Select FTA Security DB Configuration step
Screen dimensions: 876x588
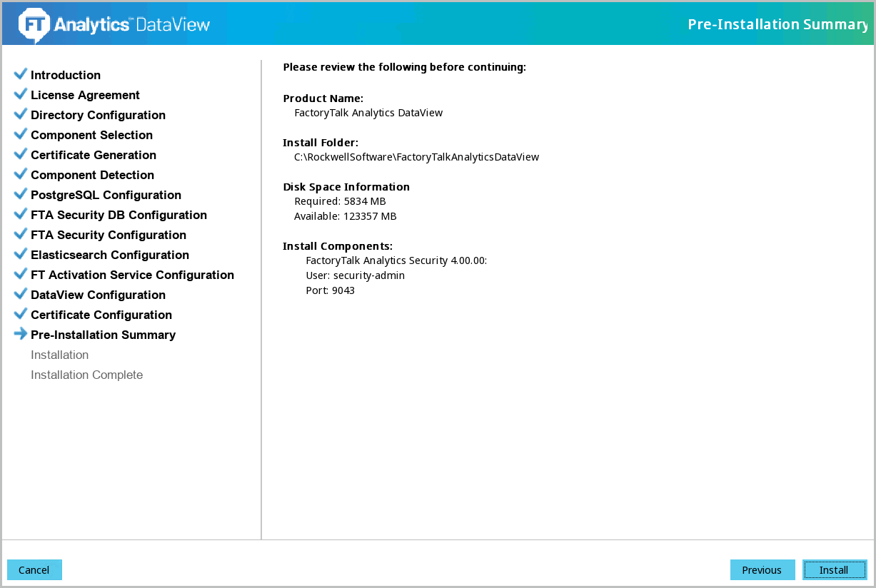[119, 215]
